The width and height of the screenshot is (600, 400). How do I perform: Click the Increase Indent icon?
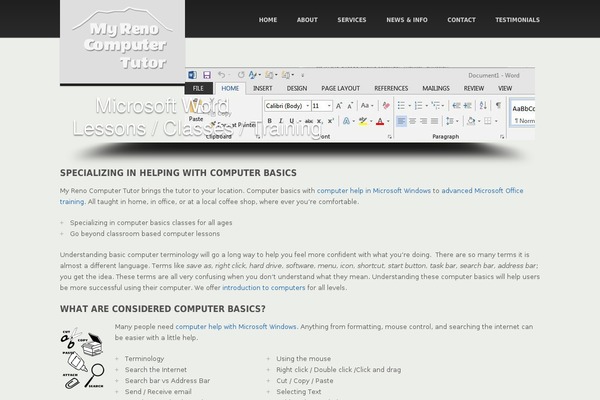(x=468, y=105)
